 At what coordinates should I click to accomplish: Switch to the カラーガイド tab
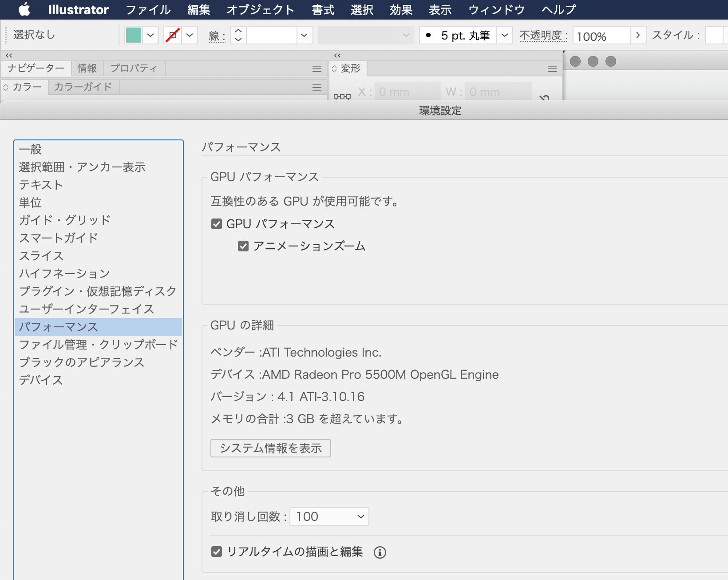pyautogui.click(x=83, y=87)
